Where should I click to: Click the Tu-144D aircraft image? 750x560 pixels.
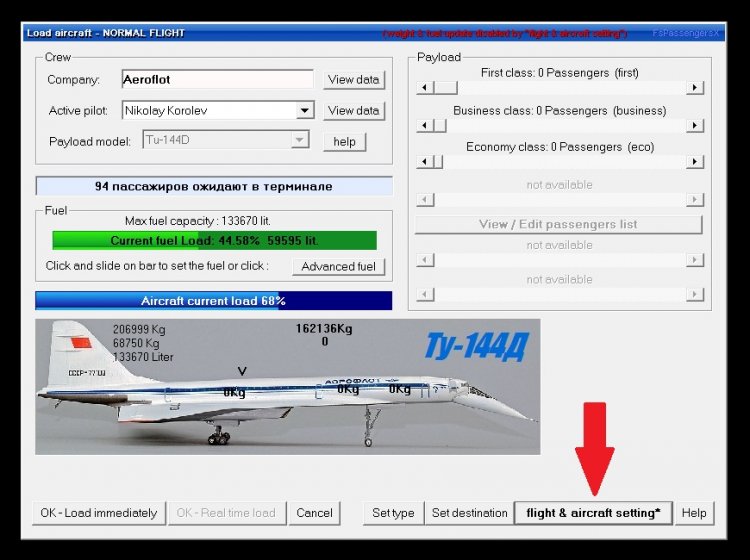(287, 387)
